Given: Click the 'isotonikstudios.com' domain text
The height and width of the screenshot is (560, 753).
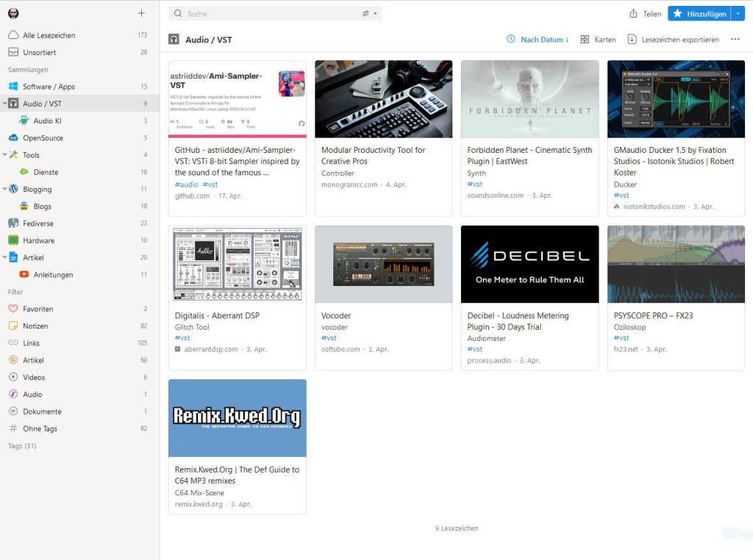Looking at the screenshot, I should click(x=654, y=207).
